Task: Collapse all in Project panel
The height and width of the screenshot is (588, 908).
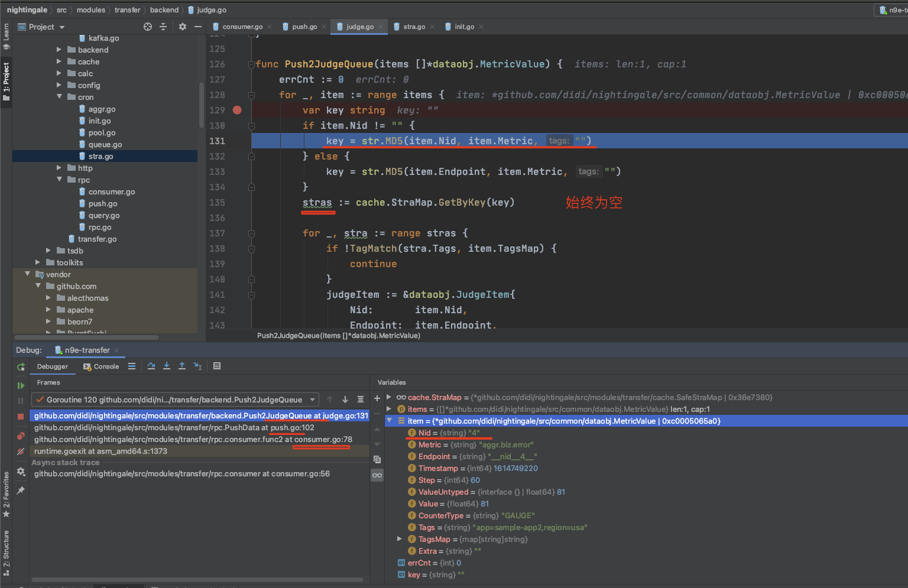Action: click(163, 27)
